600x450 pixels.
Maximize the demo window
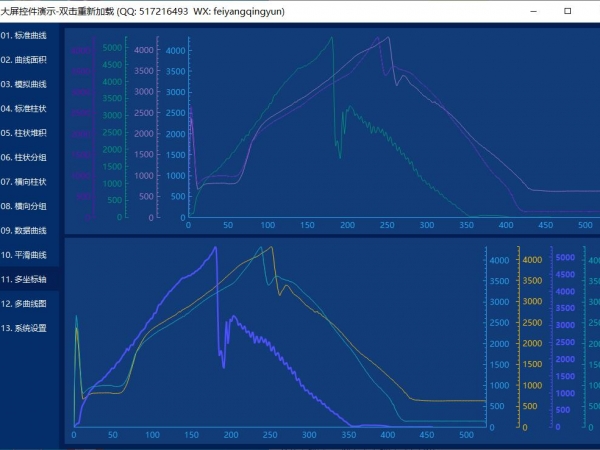coord(567,11)
